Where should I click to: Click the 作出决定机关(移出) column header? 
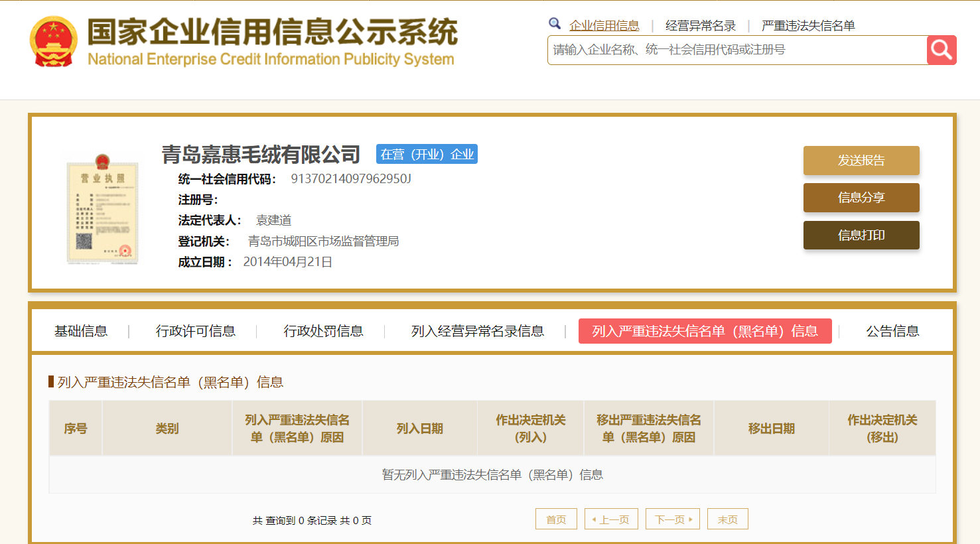tap(882, 428)
